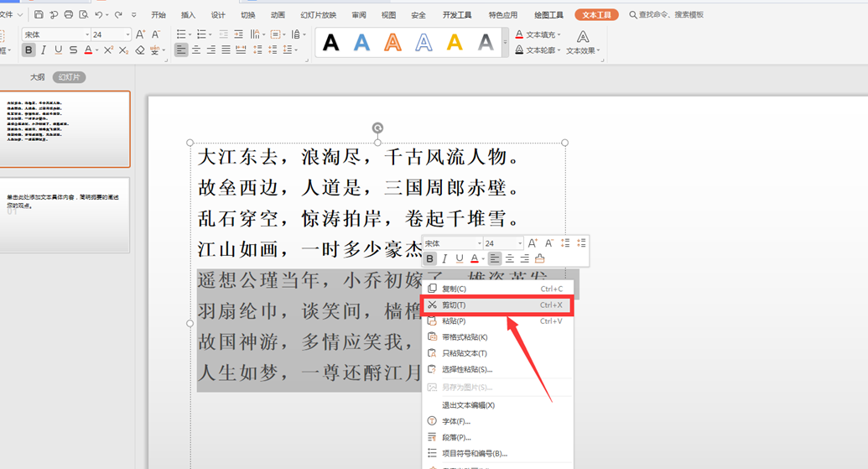Select the second slide thumbnail
This screenshot has height=469, width=868.
pyautogui.click(x=65, y=215)
